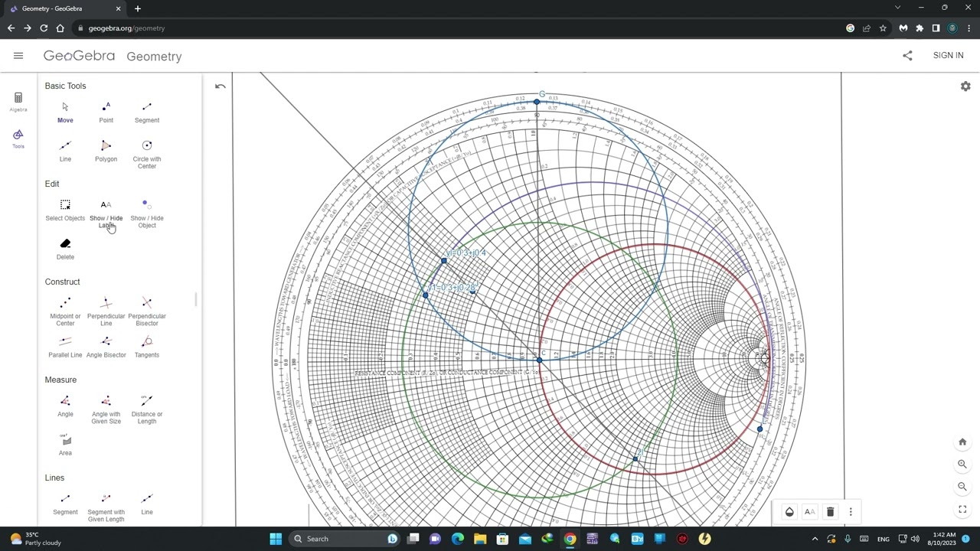Activate the Polygon tool

coord(106,151)
